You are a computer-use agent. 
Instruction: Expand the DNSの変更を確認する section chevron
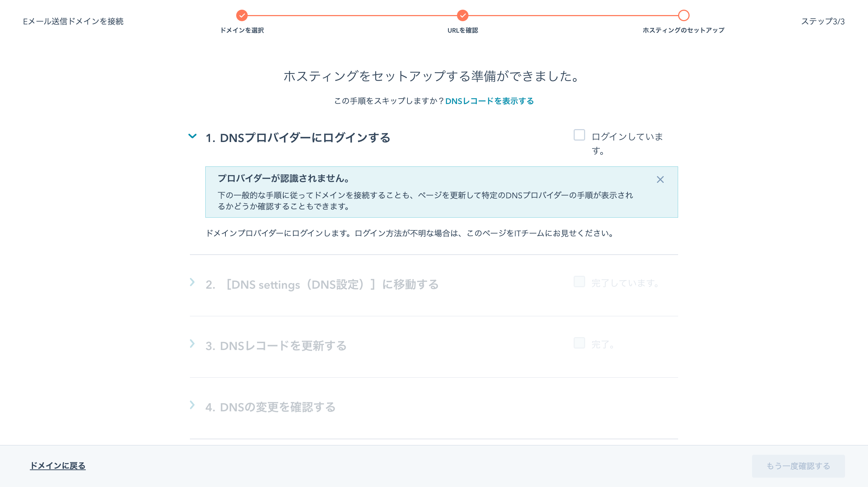pyautogui.click(x=192, y=405)
